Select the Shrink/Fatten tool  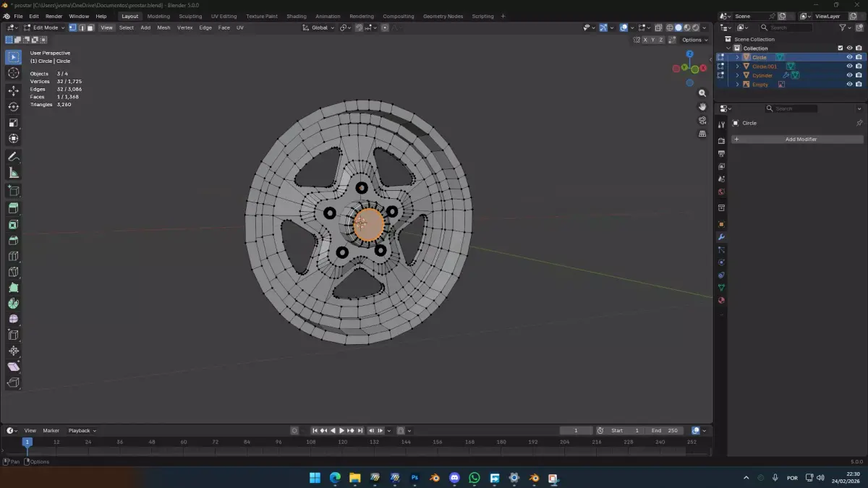pos(14,351)
